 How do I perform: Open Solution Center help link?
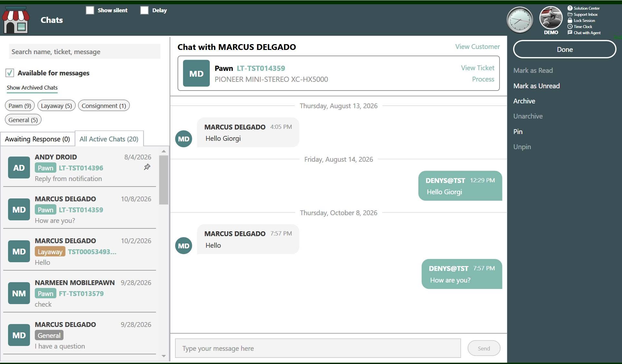point(584,8)
